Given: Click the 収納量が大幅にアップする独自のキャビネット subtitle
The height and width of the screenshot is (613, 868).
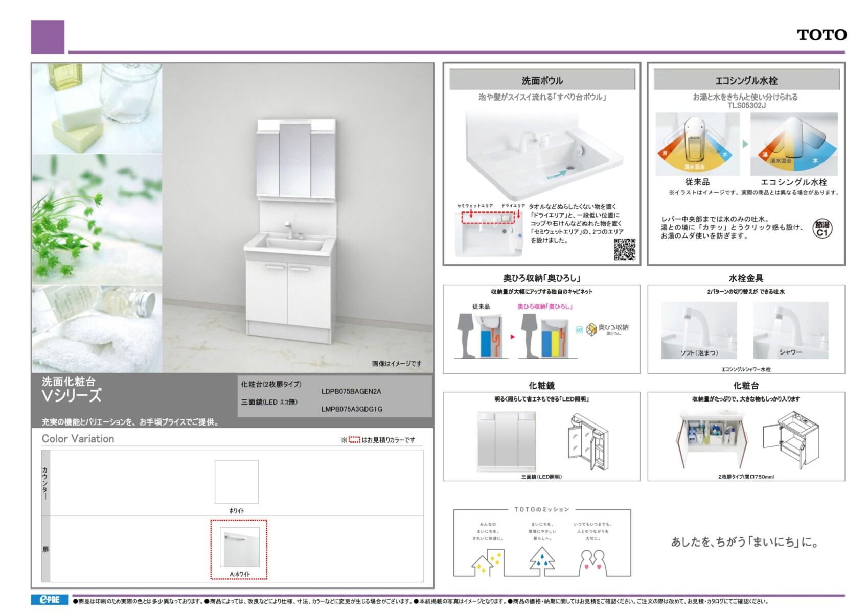Looking at the screenshot, I should (542, 292).
